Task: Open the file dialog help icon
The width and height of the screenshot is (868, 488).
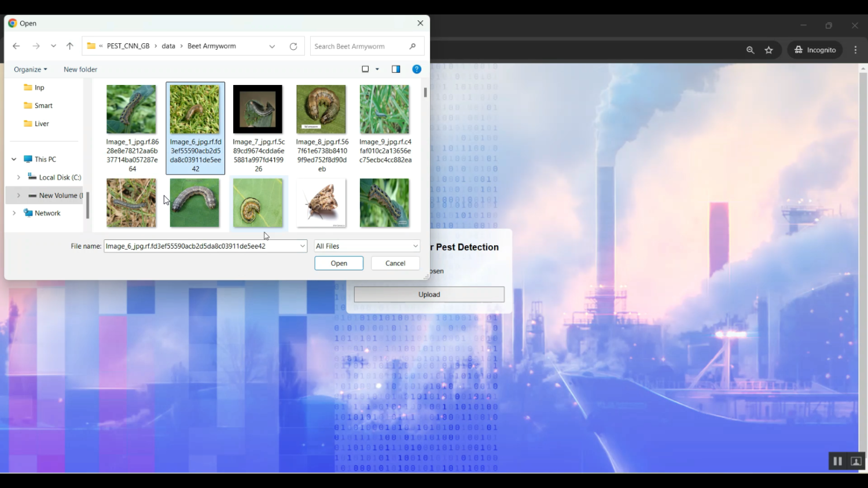Action: tap(417, 69)
